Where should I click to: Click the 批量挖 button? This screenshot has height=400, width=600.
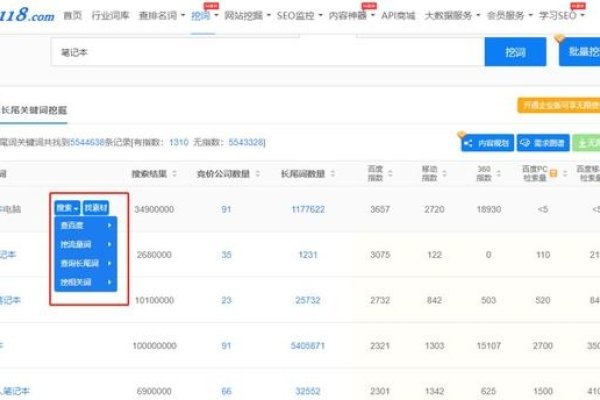coord(579,52)
